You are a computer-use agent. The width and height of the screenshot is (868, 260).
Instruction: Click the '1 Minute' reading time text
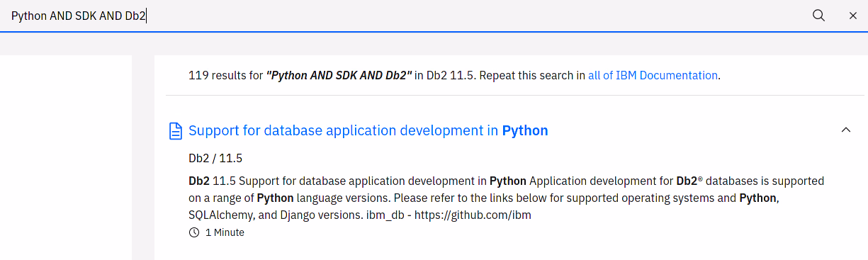click(225, 232)
